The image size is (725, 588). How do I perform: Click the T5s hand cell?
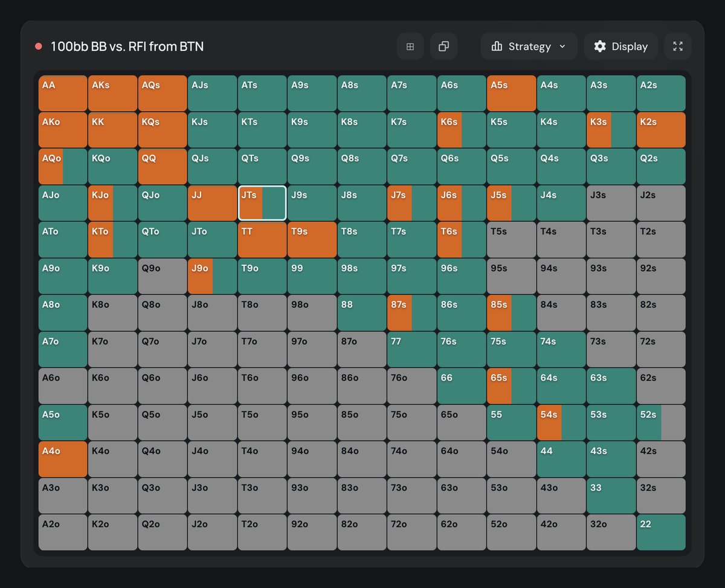pyautogui.click(x=512, y=240)
